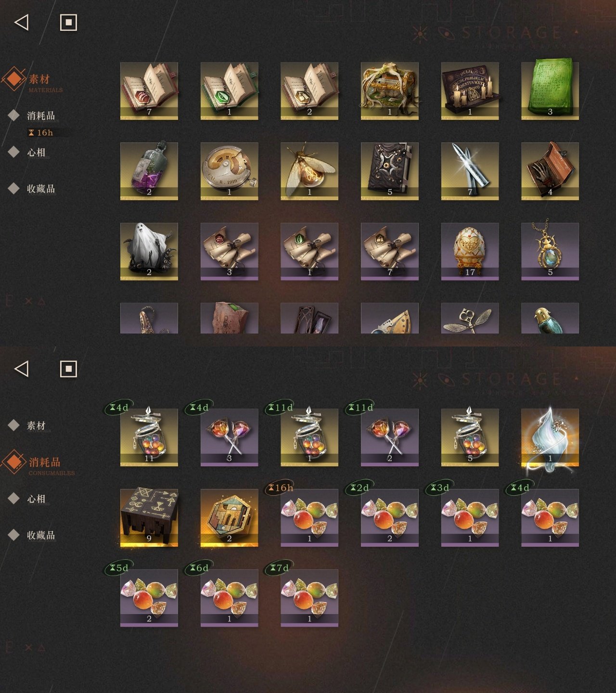The width and height of the screenshot is (616, 693).
Task: Click the square home button in lower panel
Action: pyautogui.click(x=68, y=369)
